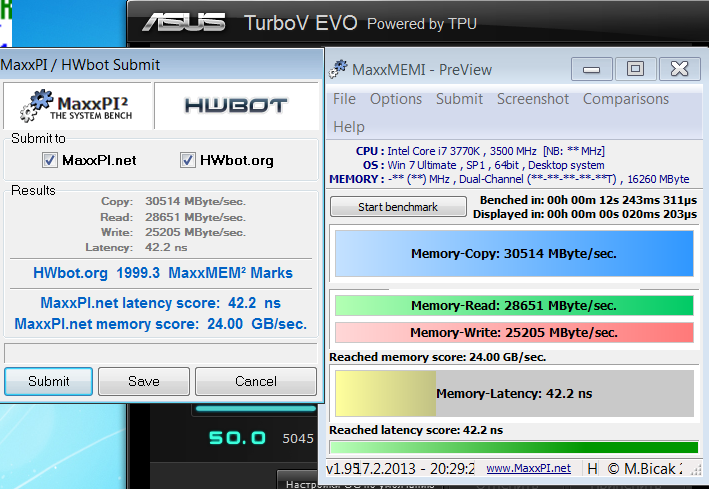Maximize the MaxxMEMI window
The height and width of the screenshot is (489, 709).
635,69
